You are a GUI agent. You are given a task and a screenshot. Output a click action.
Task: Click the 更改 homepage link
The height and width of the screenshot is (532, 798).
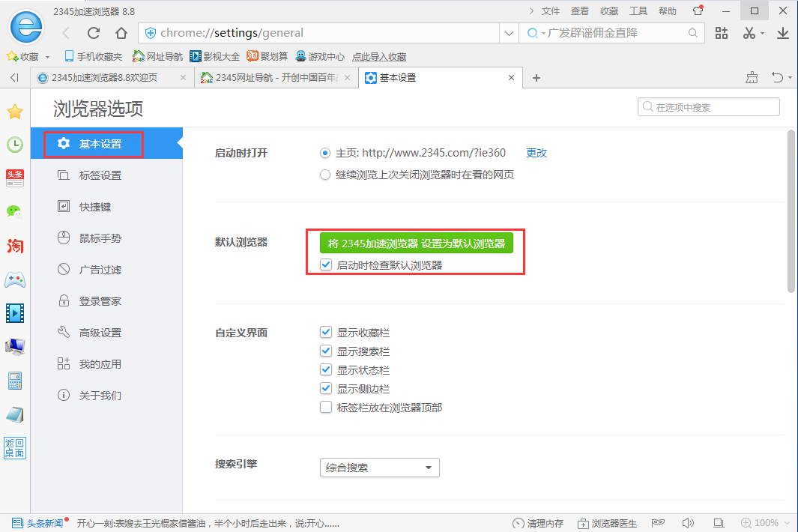536,153
